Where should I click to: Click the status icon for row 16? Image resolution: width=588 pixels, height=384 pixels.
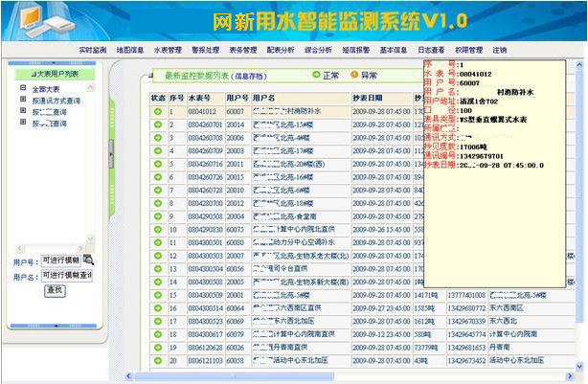[x=158, y=308]
